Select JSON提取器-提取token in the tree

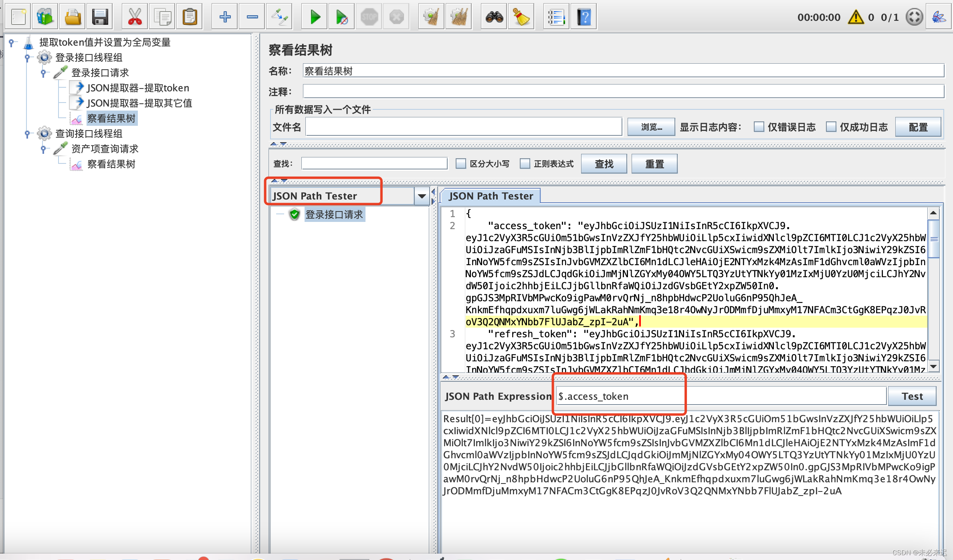pos(137,88)
